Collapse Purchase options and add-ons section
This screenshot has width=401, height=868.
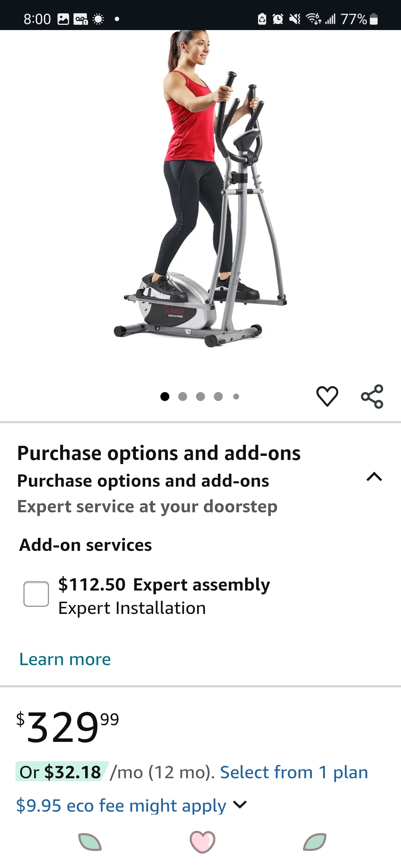[x=374, y=477]
